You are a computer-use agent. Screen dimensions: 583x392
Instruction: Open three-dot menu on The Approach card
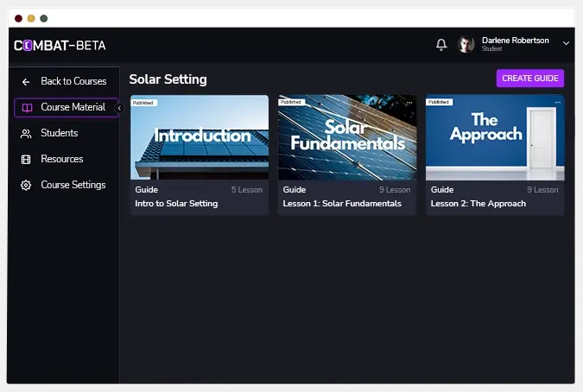pos(557,102)
